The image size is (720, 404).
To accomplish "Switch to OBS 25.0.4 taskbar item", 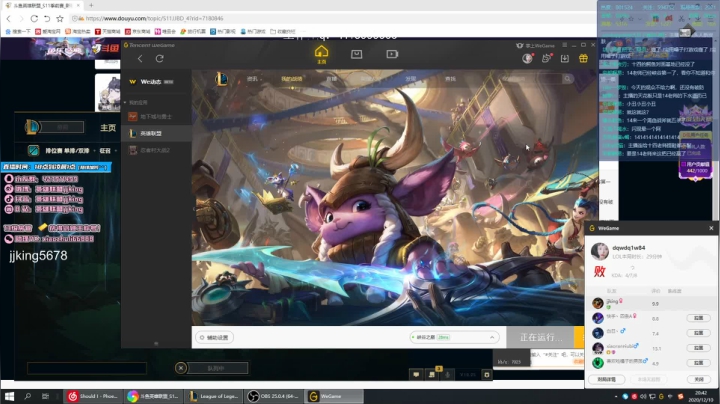I will [x=274, y=396].
